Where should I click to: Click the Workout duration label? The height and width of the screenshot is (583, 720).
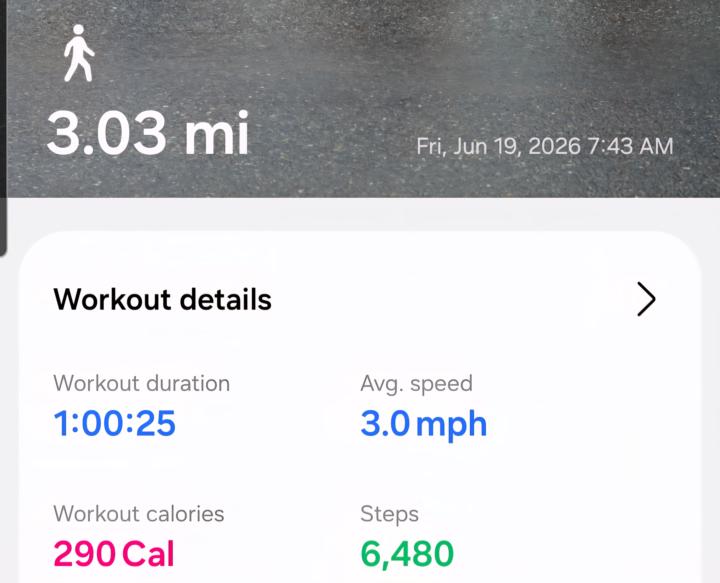[x=141, y=383]
